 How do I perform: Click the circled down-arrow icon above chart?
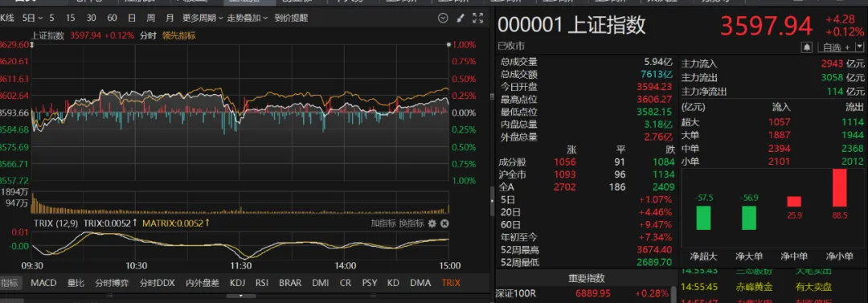click(442, 18)
